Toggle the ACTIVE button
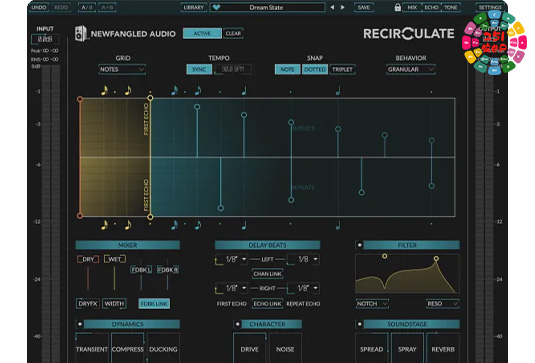 click(x=202, y=33)
